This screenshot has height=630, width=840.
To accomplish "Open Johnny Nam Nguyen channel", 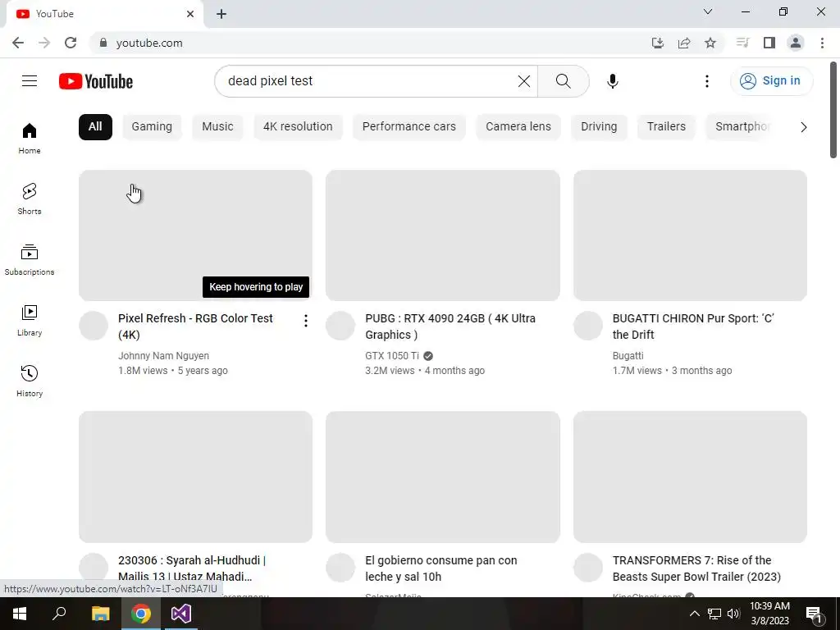I will [163, 356].
